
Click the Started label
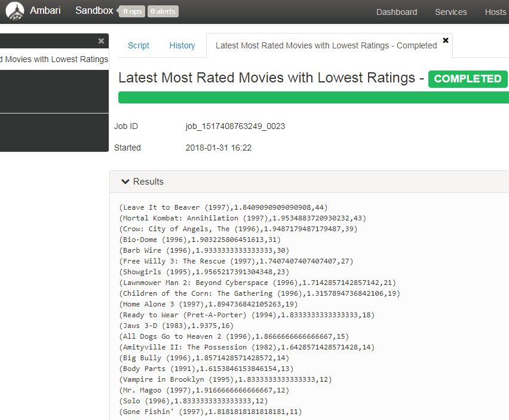(x=127, y=148)
